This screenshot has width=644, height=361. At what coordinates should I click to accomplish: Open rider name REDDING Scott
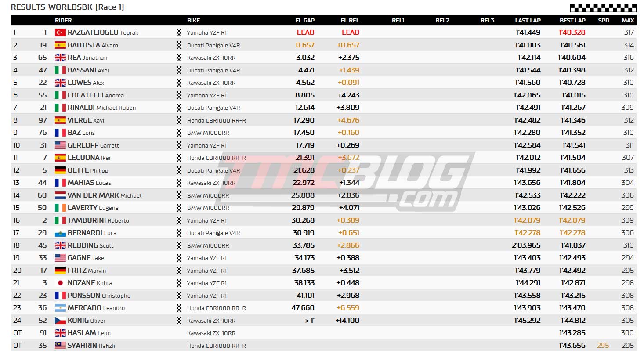pos(90,245)
